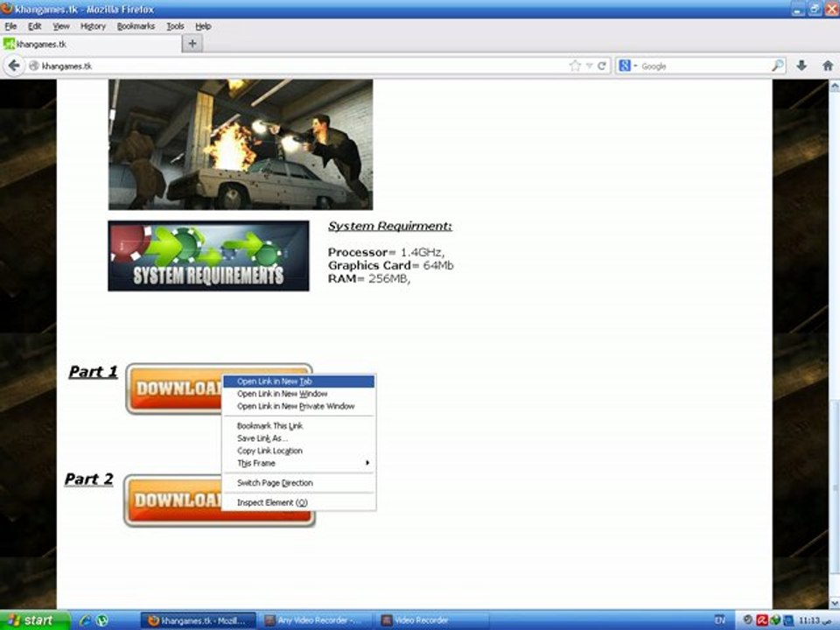Click the Part 1 heading text
The height and width of the screenshot is (630, 840).
point(94,372)
